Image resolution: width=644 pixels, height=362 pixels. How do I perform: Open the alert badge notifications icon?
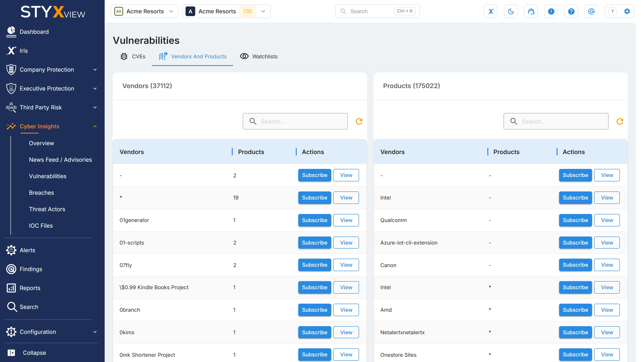(551, 11)
